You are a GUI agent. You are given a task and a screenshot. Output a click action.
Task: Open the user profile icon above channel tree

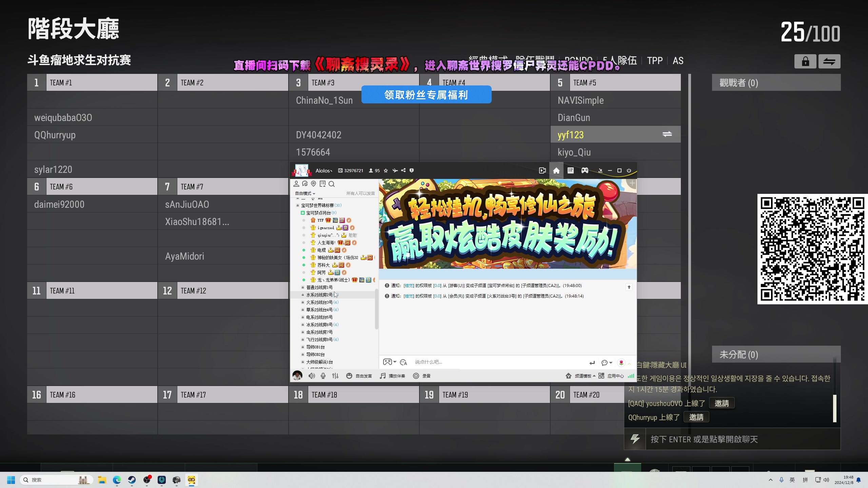(x=296, y=184)
